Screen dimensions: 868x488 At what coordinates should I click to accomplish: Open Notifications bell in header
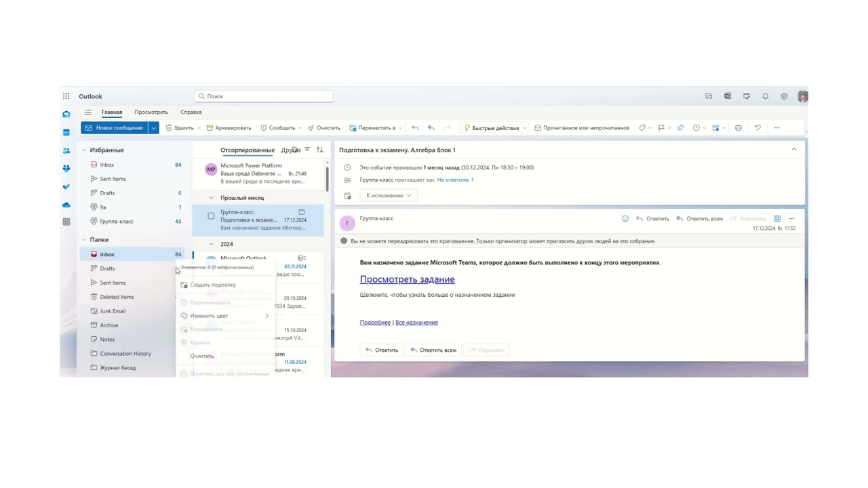click(x=765, y=96)
